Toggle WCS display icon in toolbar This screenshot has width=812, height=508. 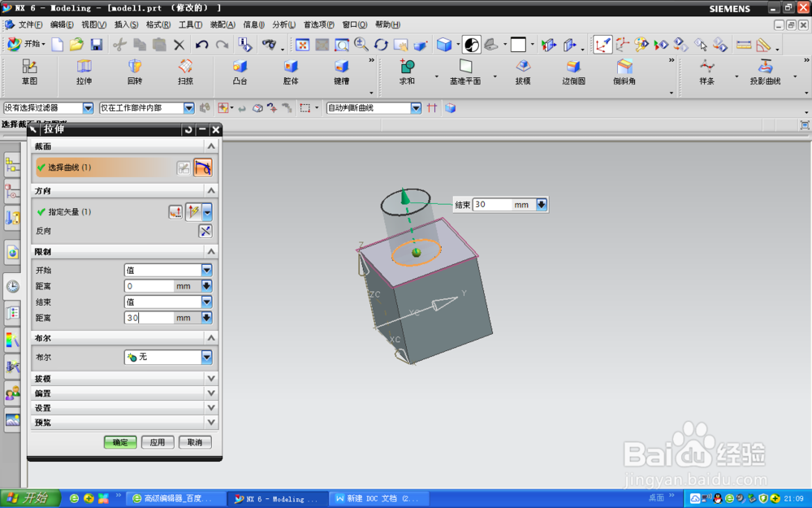603,45
